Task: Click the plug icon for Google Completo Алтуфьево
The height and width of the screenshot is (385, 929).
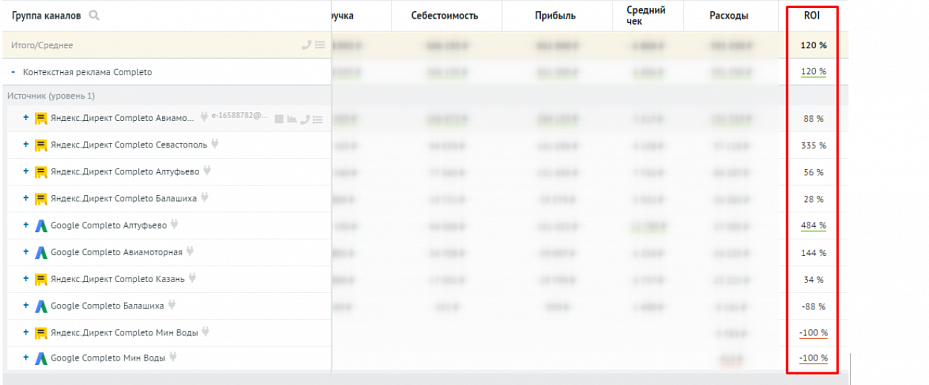Action: pos(175,224)
